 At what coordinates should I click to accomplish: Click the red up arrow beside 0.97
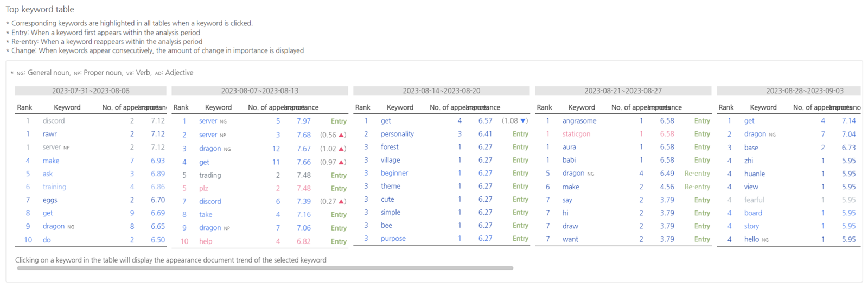pos(342,162)
